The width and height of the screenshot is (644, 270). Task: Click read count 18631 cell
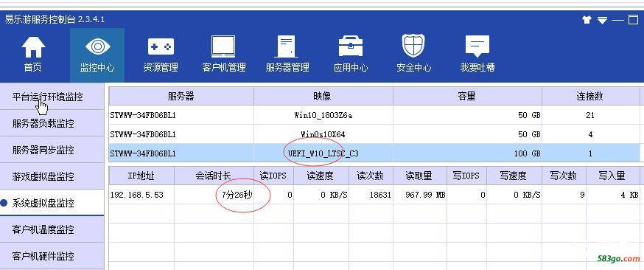tap(371, 195)
